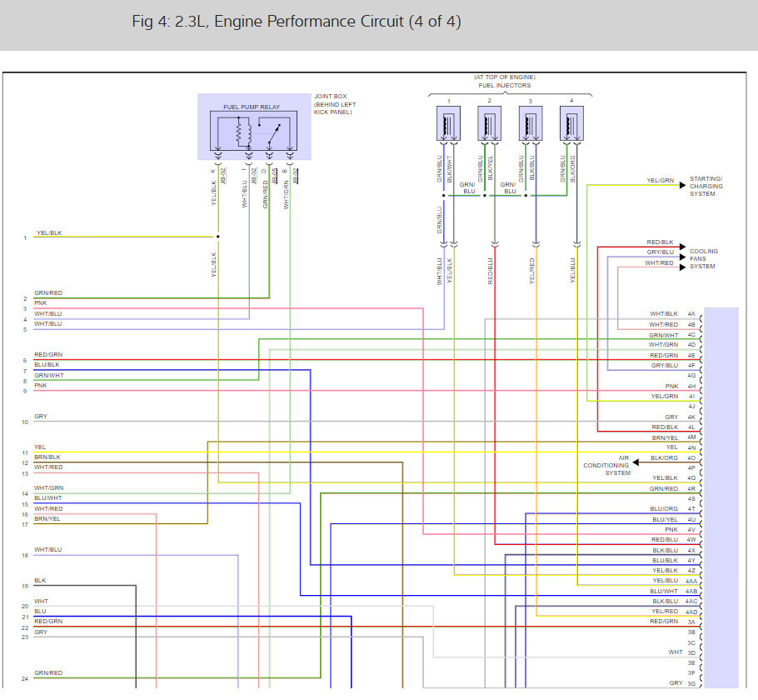Image resolution: width=758 pixels, height=700 pixels.
Task: Select the 'FUEL PUMP RELAY' label
Action: point(252,107)
